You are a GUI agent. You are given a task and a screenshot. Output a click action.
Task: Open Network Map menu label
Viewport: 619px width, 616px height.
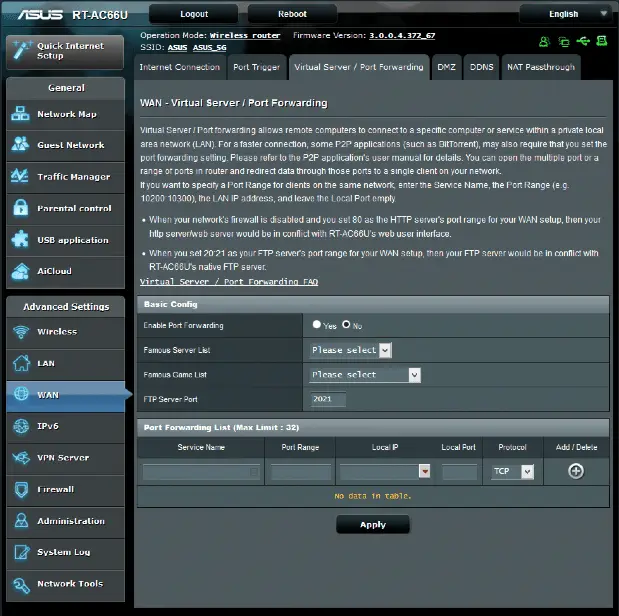click(67, 114)
